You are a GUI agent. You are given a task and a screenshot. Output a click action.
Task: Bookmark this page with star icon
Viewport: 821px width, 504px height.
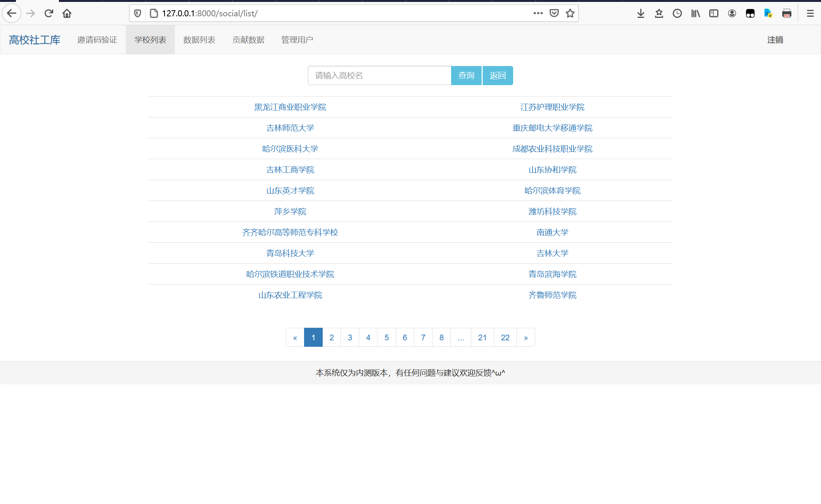click(570, 13)
